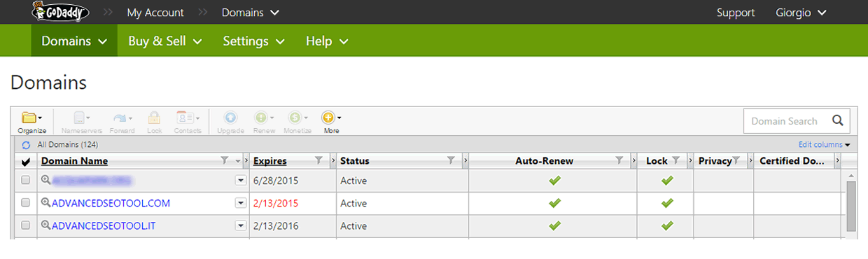Click Auto-Renew checkmark for ADVANCEDSEOTOOL.COM
Viewport: 868px width, 259px height.
pyautogui.click(x=554, y=203)
